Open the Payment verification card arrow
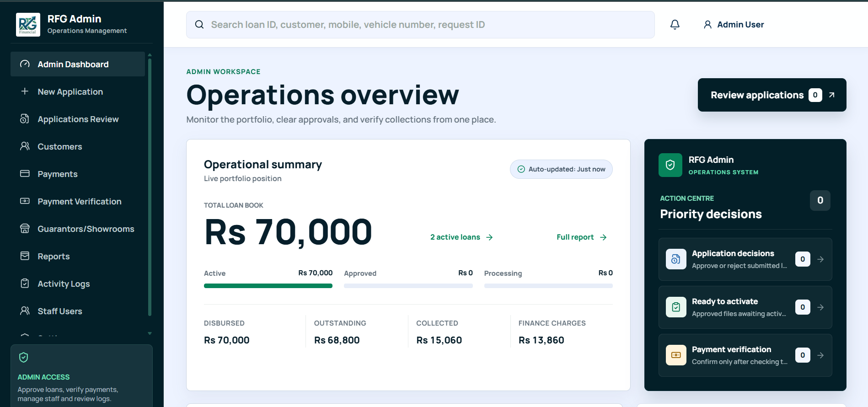Image resolution: width=868 pixels, height=407 pixels. pos(820,355)
